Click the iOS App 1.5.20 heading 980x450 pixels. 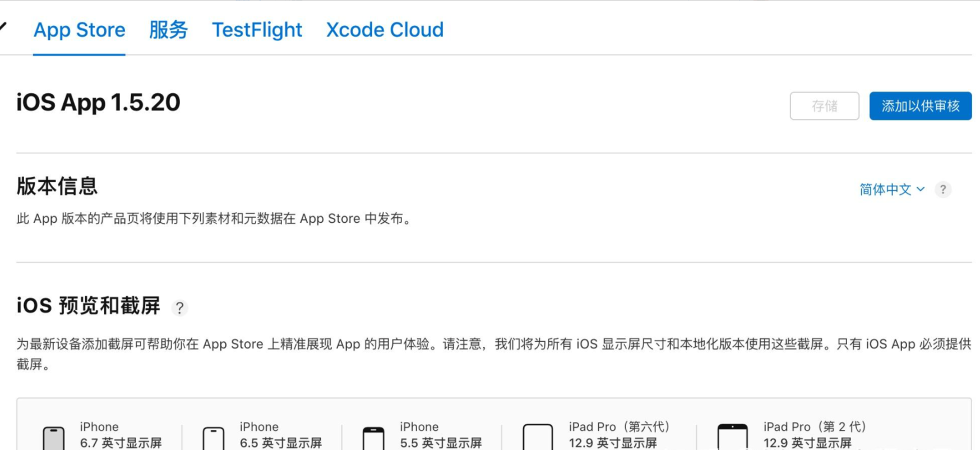pos(98,103)
